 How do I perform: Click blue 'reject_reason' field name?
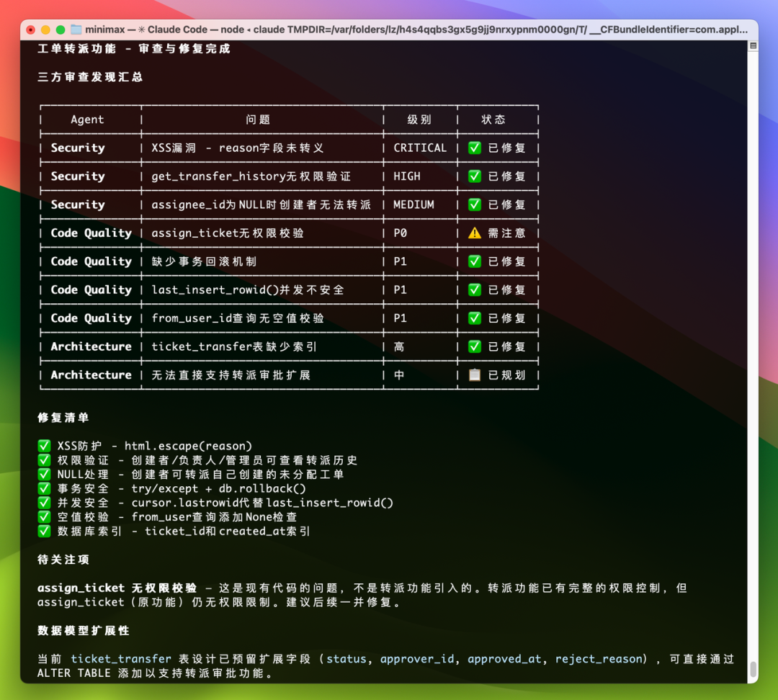click(x=599, y=659)
